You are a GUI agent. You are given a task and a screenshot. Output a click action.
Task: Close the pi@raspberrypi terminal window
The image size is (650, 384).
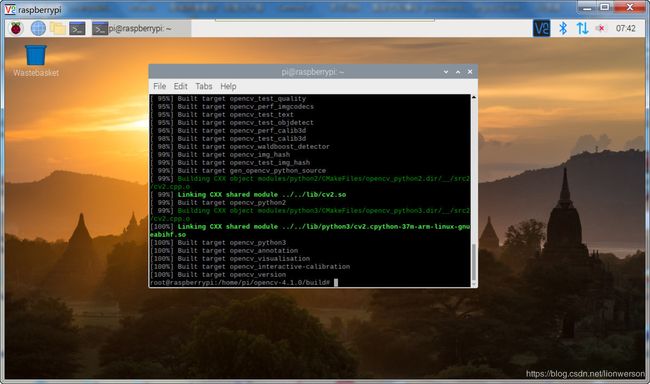pos(470,72)
